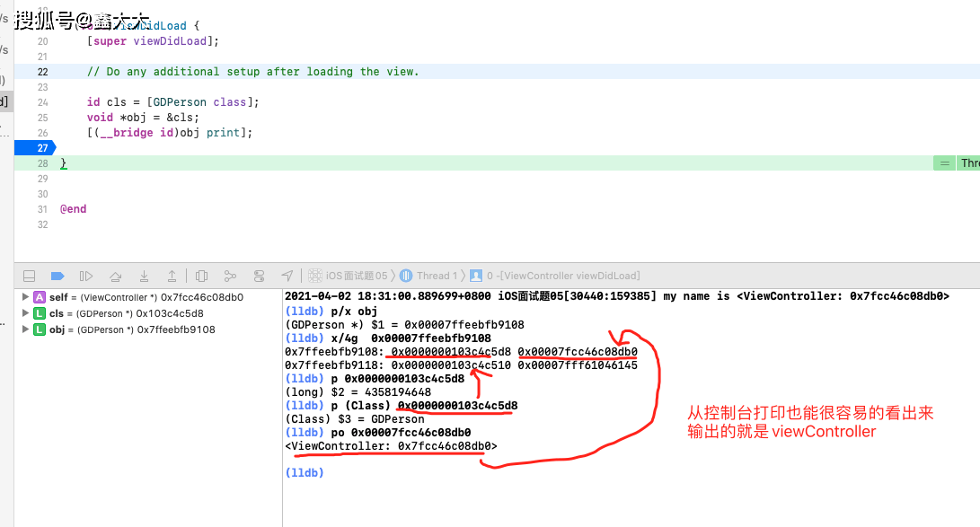Open the Debug View Hierarchy icon
980x527 pixels.
coord(201,276)
